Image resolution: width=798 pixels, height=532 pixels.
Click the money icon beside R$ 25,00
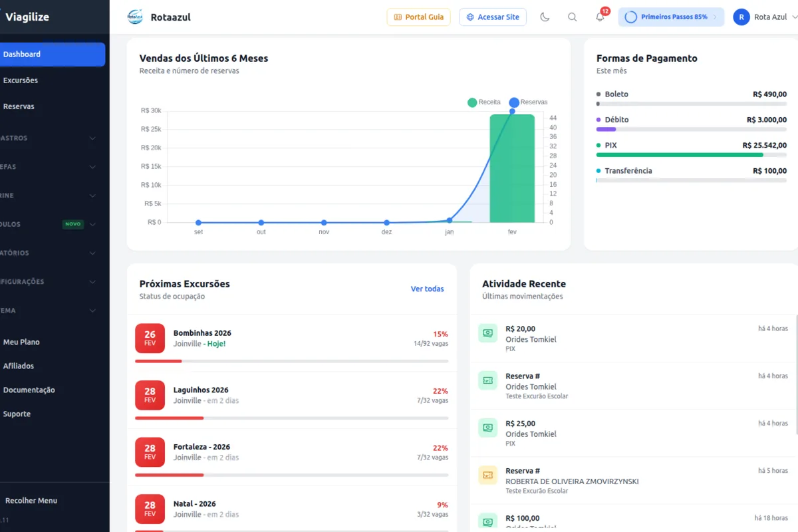coord(487,428)
